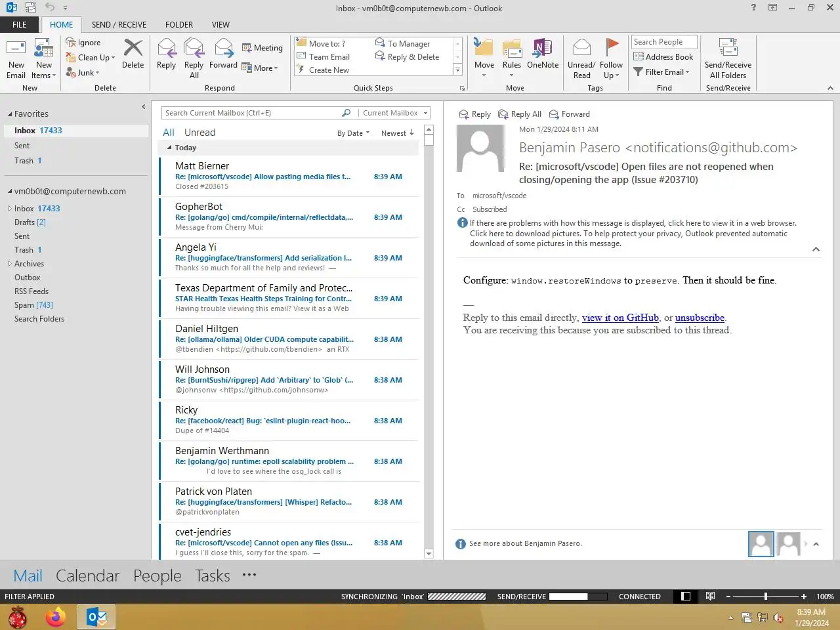The image size is (840, 630).
Task: Click the search magnifier icon in mailbox search
Action: pyautogui.click(x=346, y=113)
